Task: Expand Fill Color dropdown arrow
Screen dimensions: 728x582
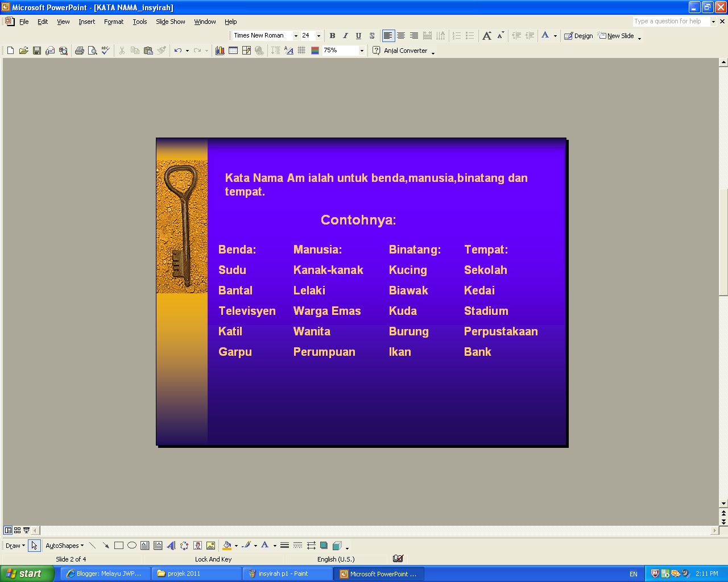Action: coord(236,546)
